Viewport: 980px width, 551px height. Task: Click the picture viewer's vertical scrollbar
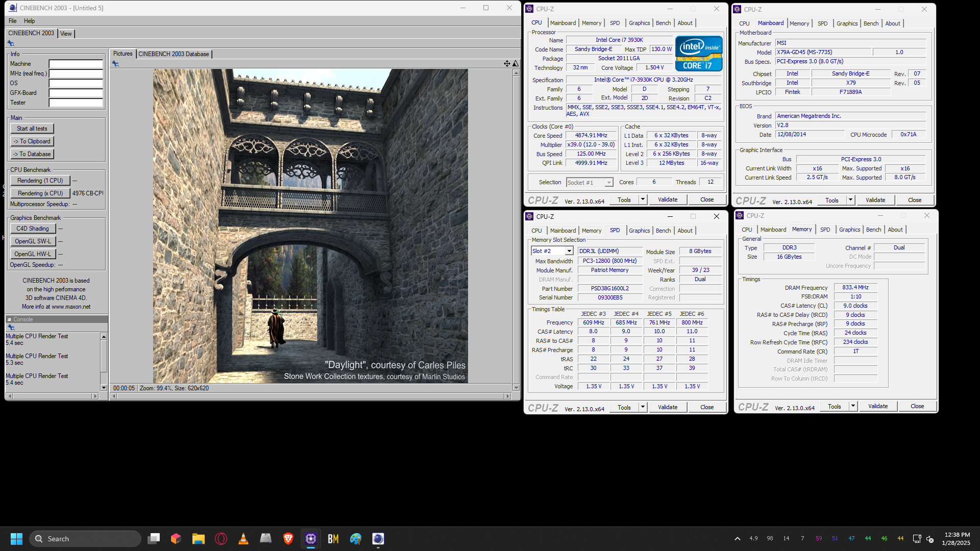(x=516, y=230)
